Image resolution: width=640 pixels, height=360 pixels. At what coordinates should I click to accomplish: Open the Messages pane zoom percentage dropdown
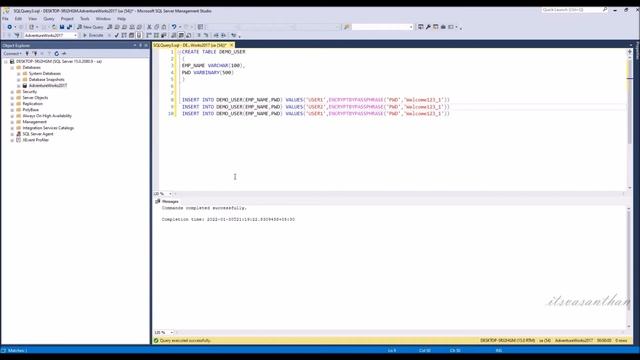tap(172, 333)
